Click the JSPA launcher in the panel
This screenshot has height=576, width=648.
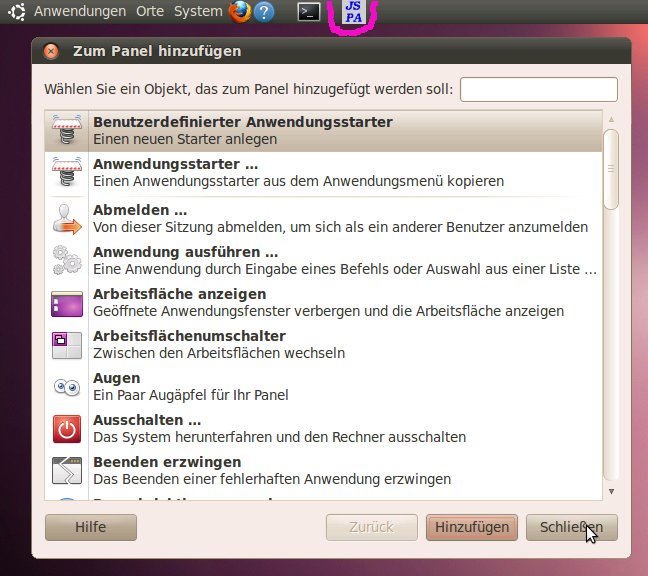(353, 12)
